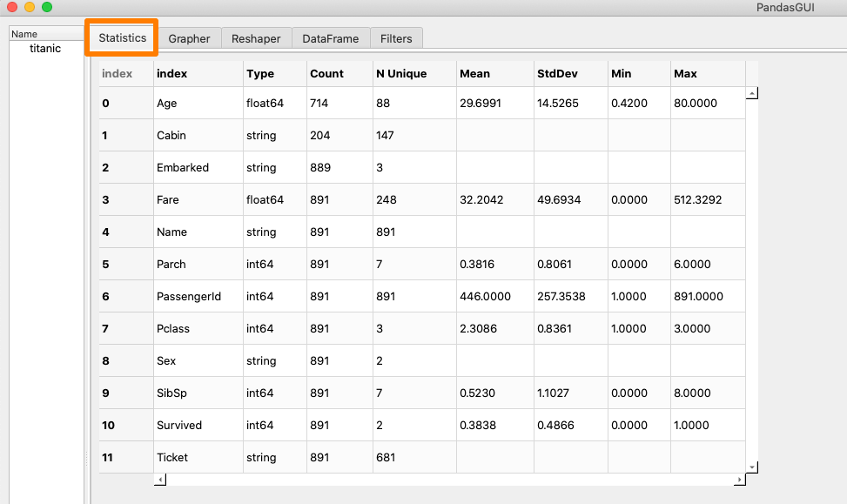The height and width of the screenshot is (504, 847).
Task: Open the Reshaper tab
Action: point(256,38)
